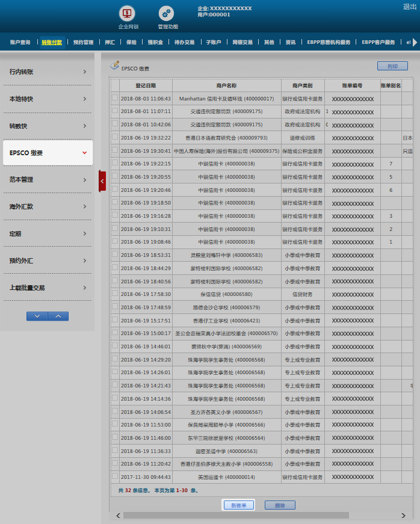This screenshot has height=524, width=420.
Task: Click the sidebar scroll-up arrow button
Action: click(58, 316)
